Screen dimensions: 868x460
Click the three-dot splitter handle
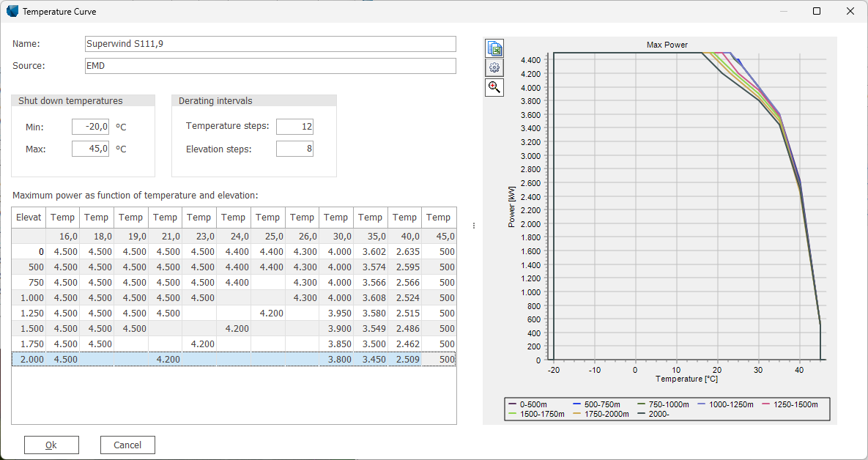coord(472,225)
